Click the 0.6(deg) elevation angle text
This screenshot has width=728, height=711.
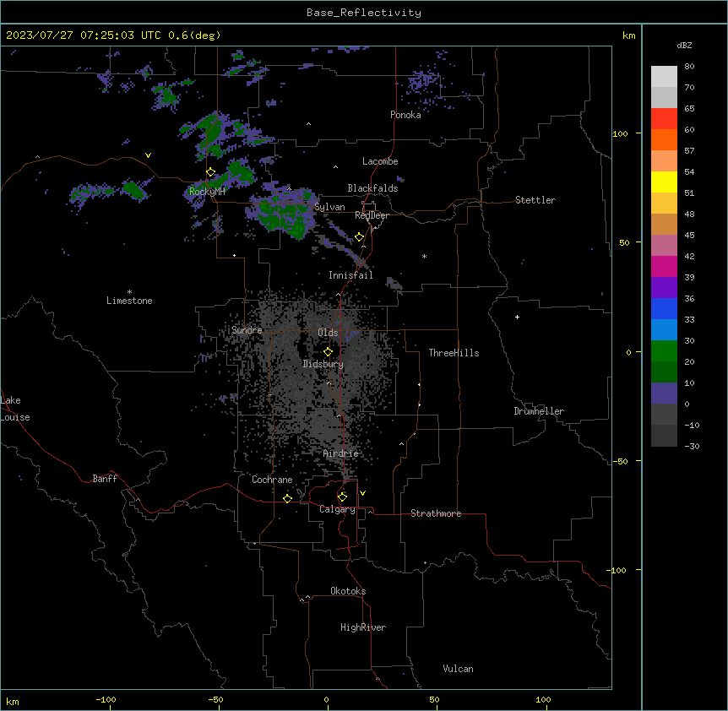tap(194, 35)
